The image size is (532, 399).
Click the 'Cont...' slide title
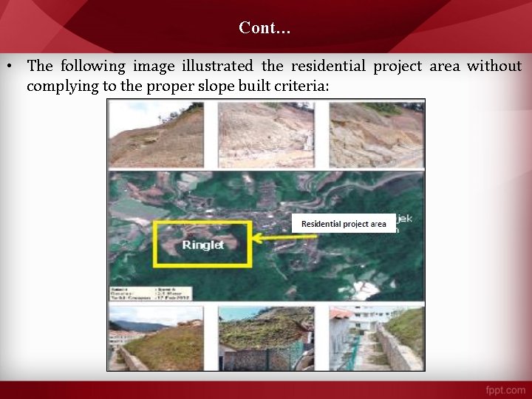coord(265,27)
